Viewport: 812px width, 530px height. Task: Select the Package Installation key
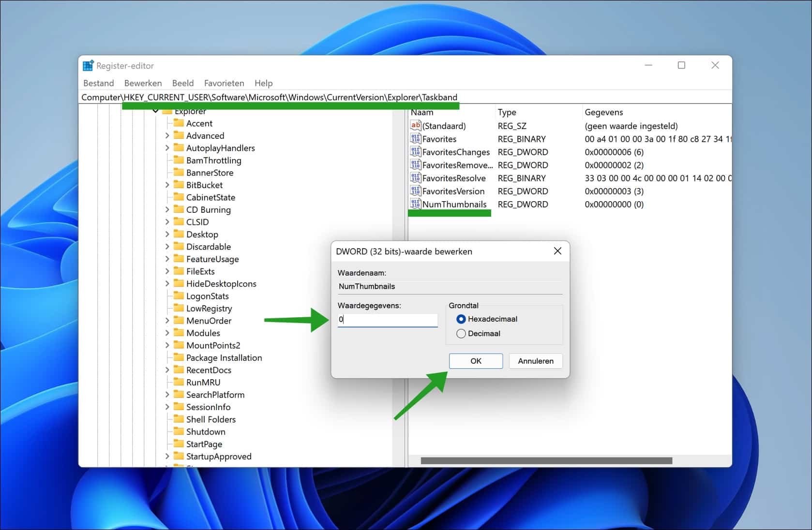(x=224, y=358)
